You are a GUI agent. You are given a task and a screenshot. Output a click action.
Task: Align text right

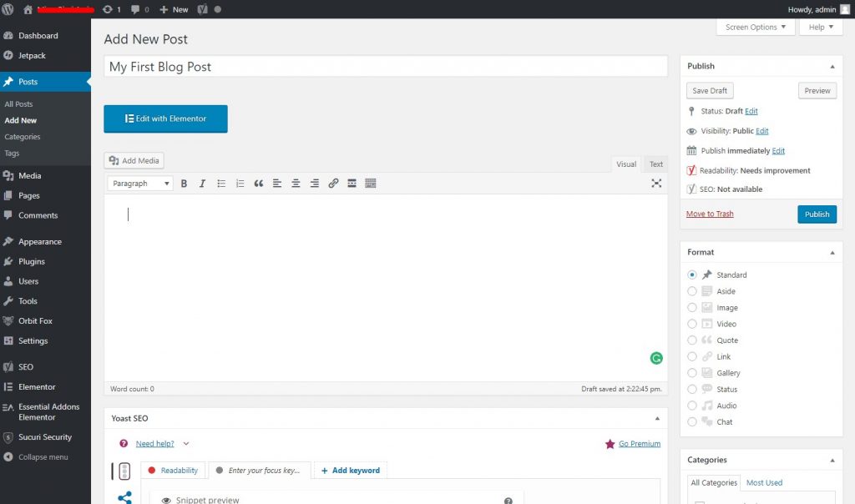[x=315, y=184]
